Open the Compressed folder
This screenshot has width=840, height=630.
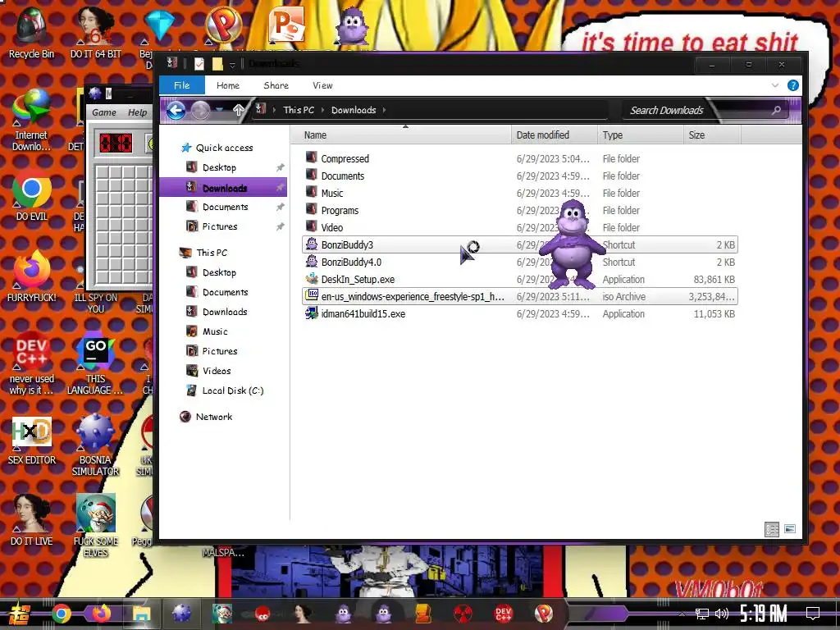coord(345,158)
